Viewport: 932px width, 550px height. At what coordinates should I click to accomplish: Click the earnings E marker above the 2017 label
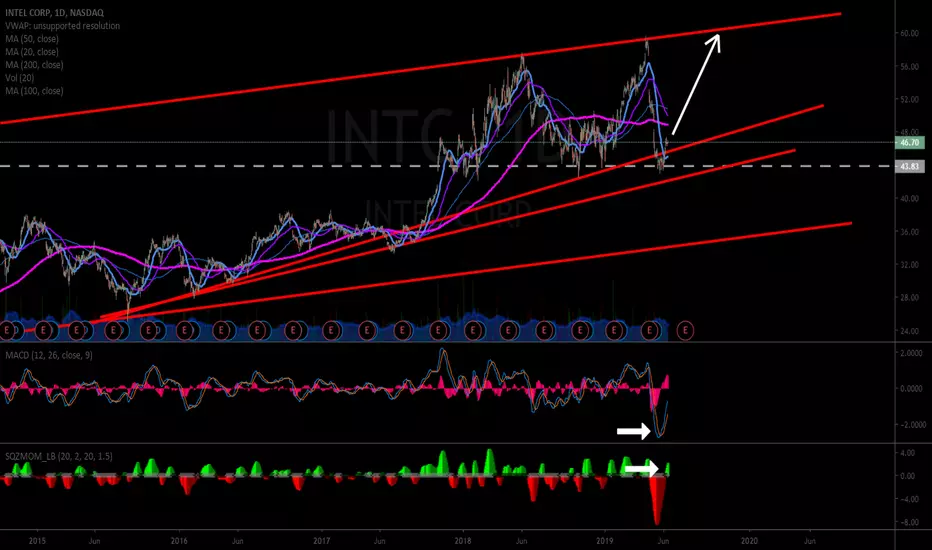click(x=330, y=329)
